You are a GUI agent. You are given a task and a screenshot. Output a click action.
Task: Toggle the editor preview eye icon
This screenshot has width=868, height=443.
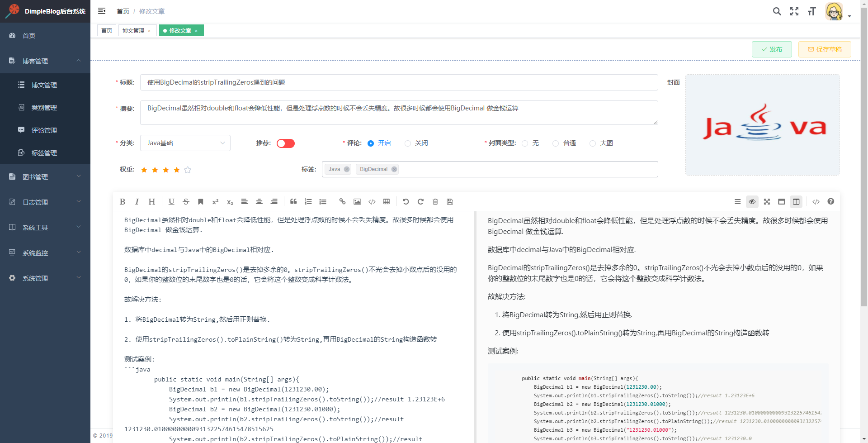click(752, 202)
